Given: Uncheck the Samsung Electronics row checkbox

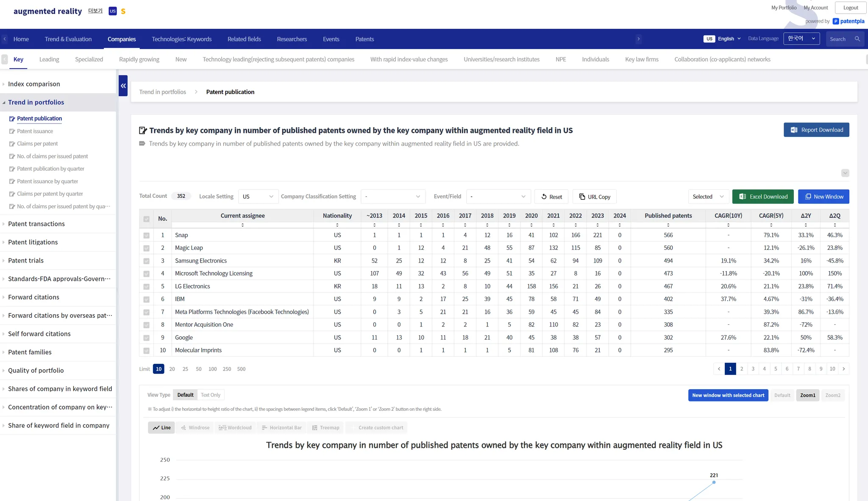Looking at the screenshot, I should [146, 261].
